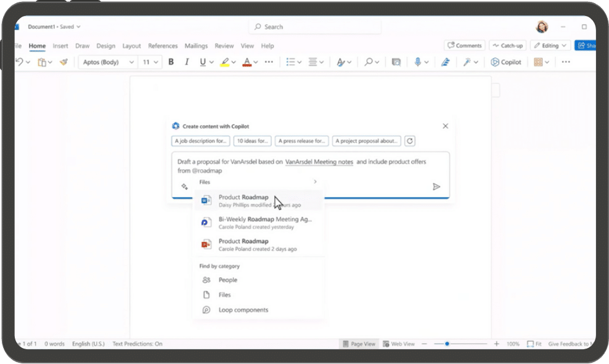
Task: Click the Paste clipboard icon
Action: coord(41,62)
